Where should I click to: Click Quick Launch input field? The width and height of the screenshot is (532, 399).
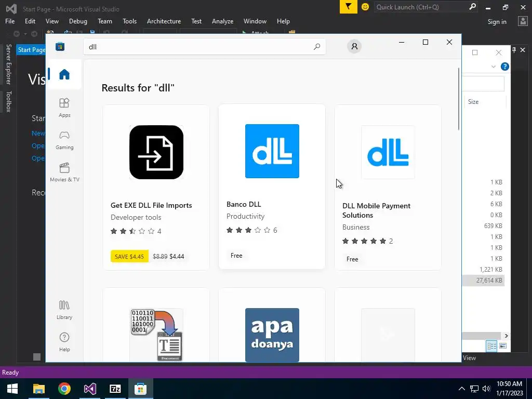(421, 7)
